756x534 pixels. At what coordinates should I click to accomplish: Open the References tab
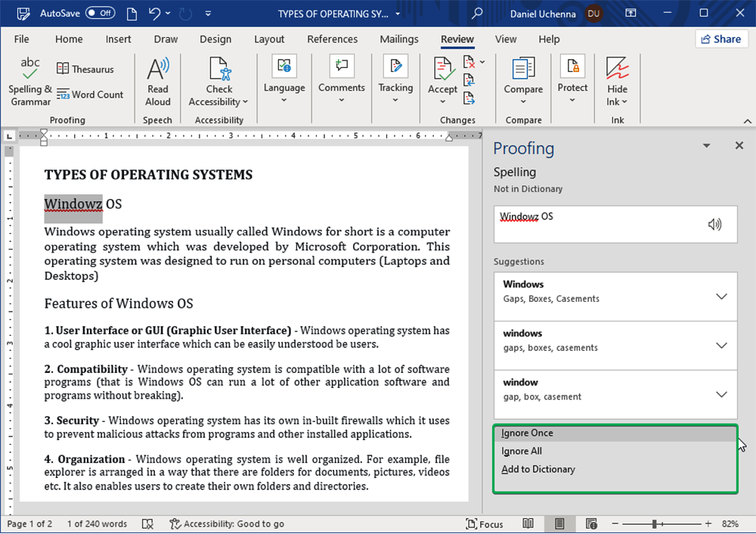(x=332, y=39)
